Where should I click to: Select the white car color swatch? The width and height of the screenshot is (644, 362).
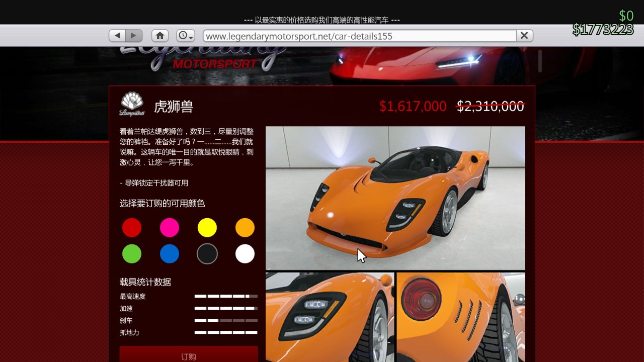coord(245,254)
